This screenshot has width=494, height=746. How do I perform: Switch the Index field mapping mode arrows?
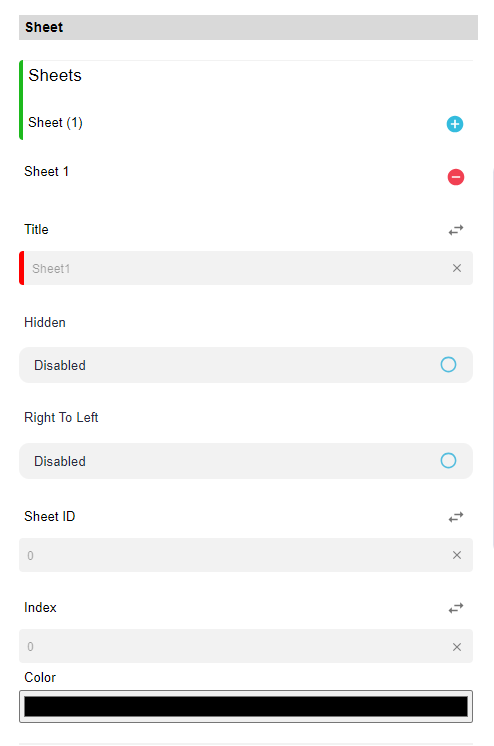[456, 608]
